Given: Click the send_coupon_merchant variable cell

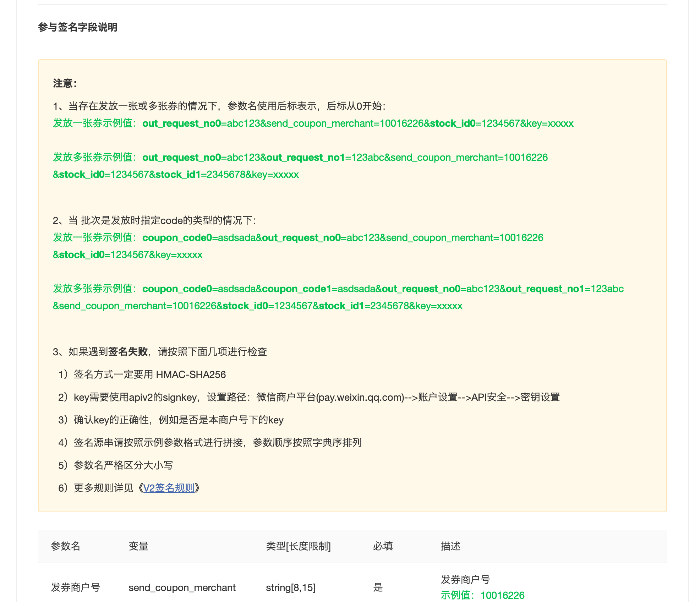Looking at the screenshot, I should 182,587.
